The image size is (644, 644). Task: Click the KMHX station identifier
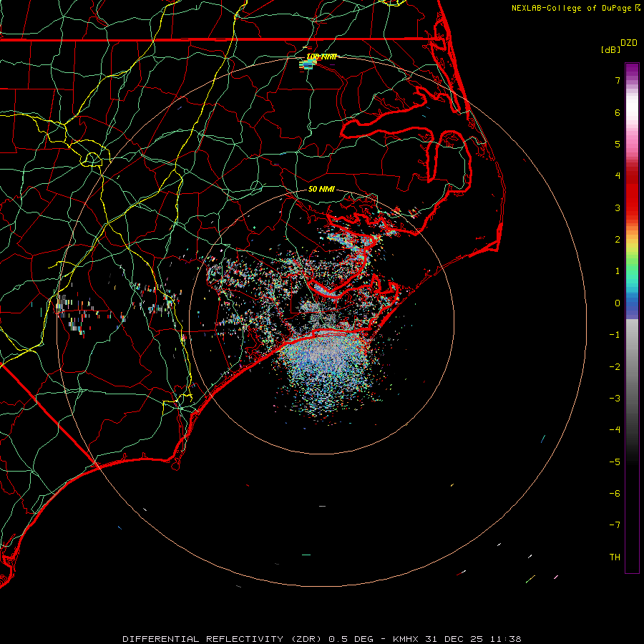pos(406,639)
